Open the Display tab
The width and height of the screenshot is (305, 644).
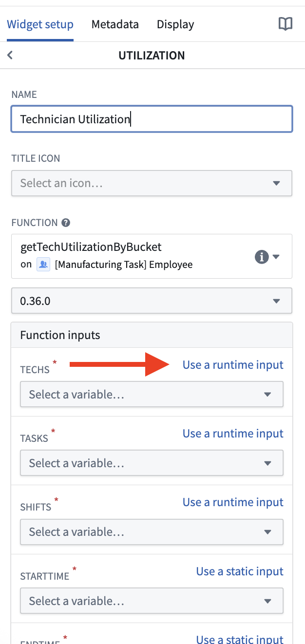pyautogui.click(x=175, y=24)
